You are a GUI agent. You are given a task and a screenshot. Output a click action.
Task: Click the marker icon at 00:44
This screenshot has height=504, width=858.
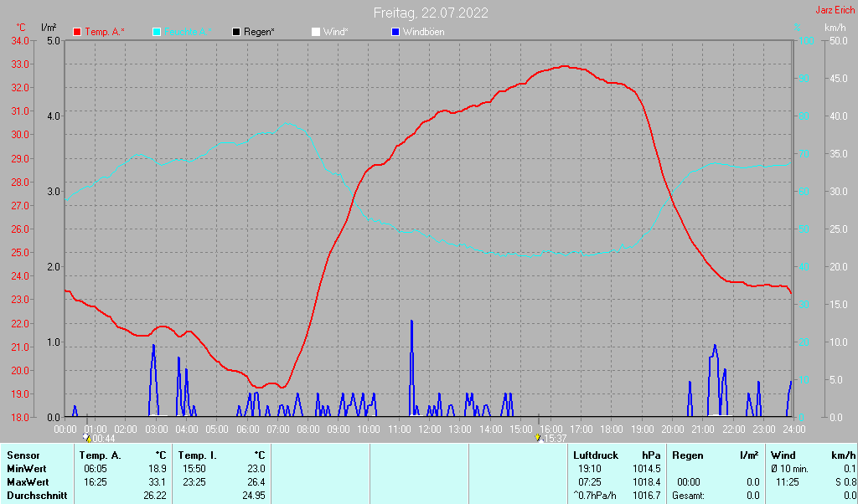[88, 438]
